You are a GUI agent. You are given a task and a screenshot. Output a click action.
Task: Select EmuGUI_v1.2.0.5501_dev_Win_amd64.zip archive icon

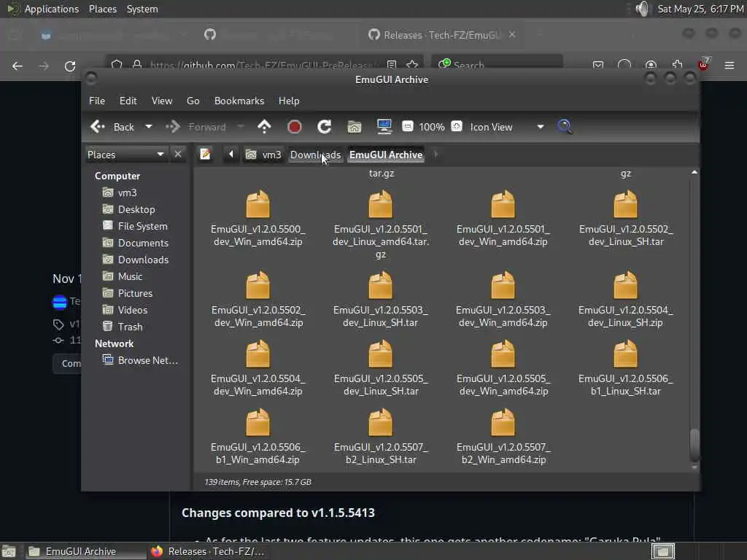pyautogui.click(x=503, y=204)
